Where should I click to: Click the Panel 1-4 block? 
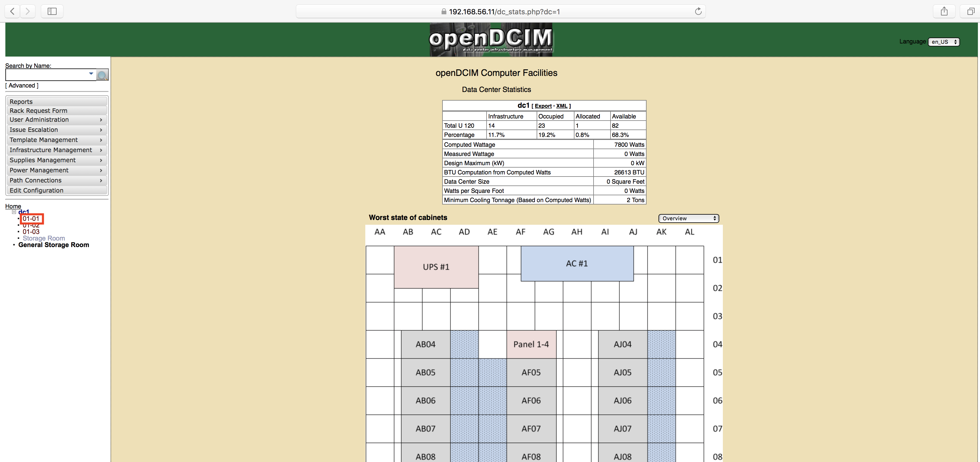pos(531,344)
